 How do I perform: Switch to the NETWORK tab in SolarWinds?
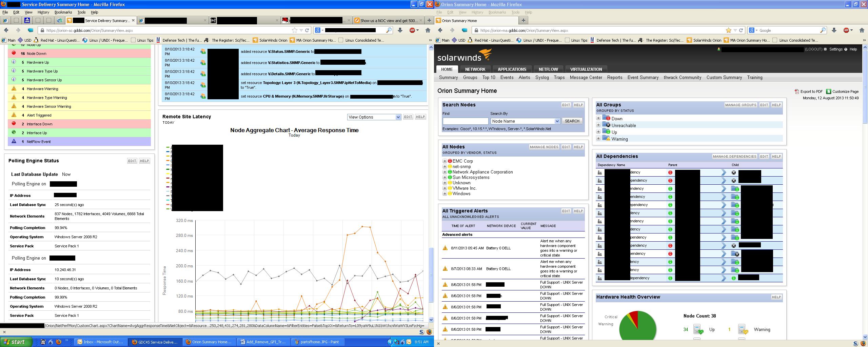tap(475, 69)
